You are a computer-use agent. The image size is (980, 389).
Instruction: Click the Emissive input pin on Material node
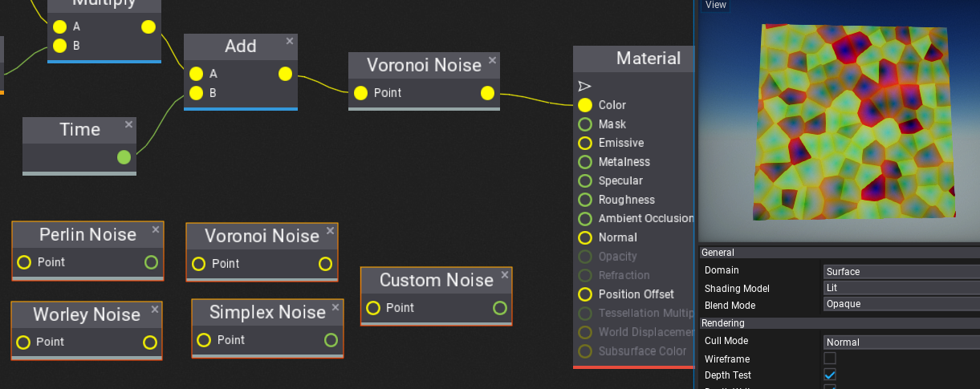click(585, 143)
